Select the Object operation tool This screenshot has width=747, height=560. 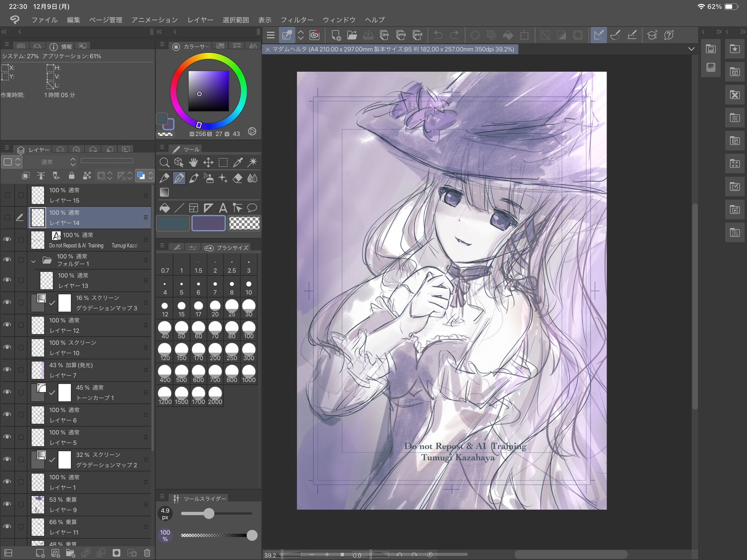179,162
